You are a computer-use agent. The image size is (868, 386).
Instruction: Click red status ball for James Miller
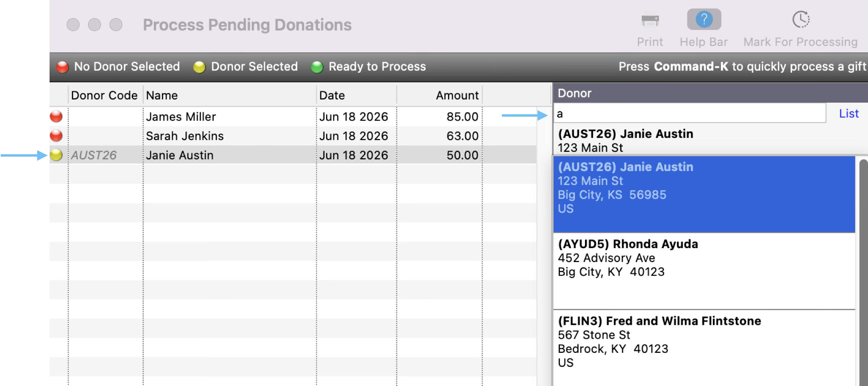(56, 116)
